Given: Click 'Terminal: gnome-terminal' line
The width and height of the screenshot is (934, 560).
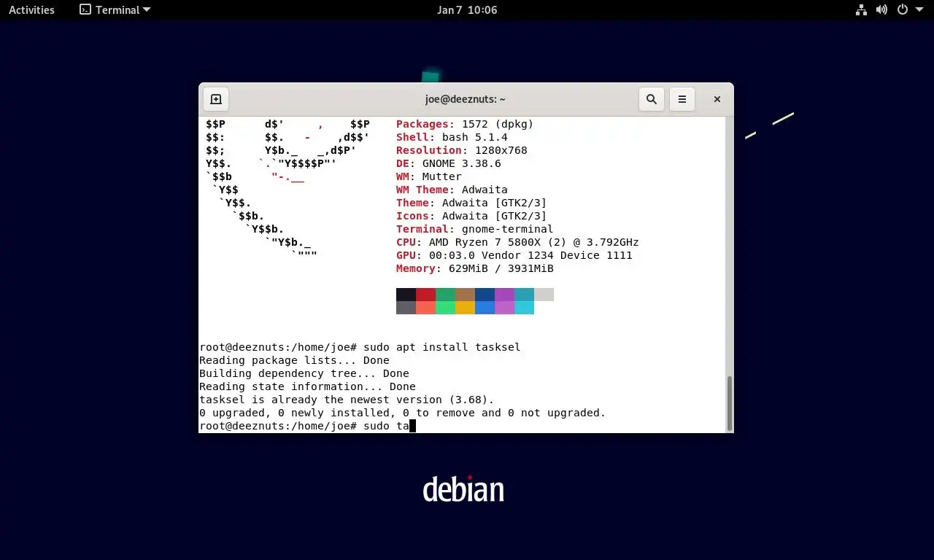Looking at the screenshot, I should tap(475, 229).
